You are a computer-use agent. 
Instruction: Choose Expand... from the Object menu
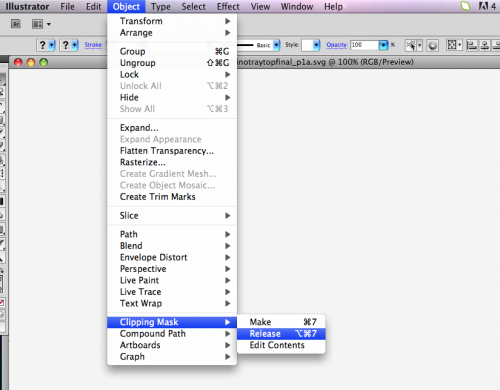[x=172, y=128]
